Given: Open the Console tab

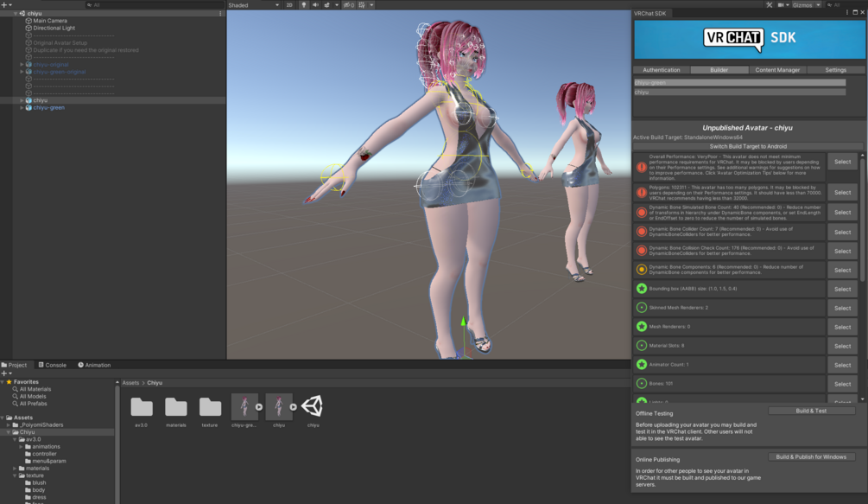Looking at the screenshot, I should 52,365.
